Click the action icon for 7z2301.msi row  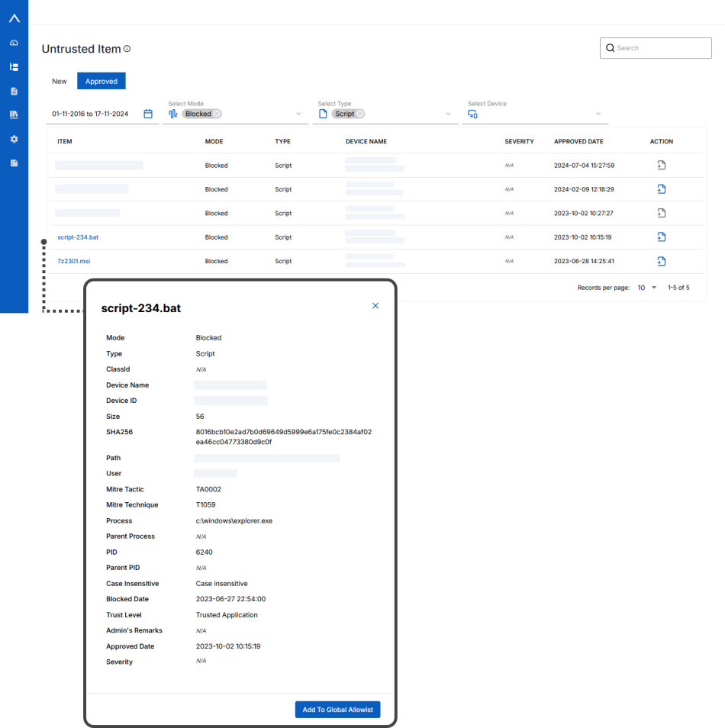tap(662, 261)
